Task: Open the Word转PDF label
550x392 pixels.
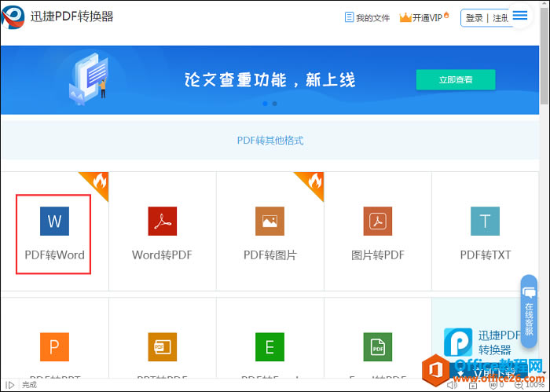Action: 162,255
